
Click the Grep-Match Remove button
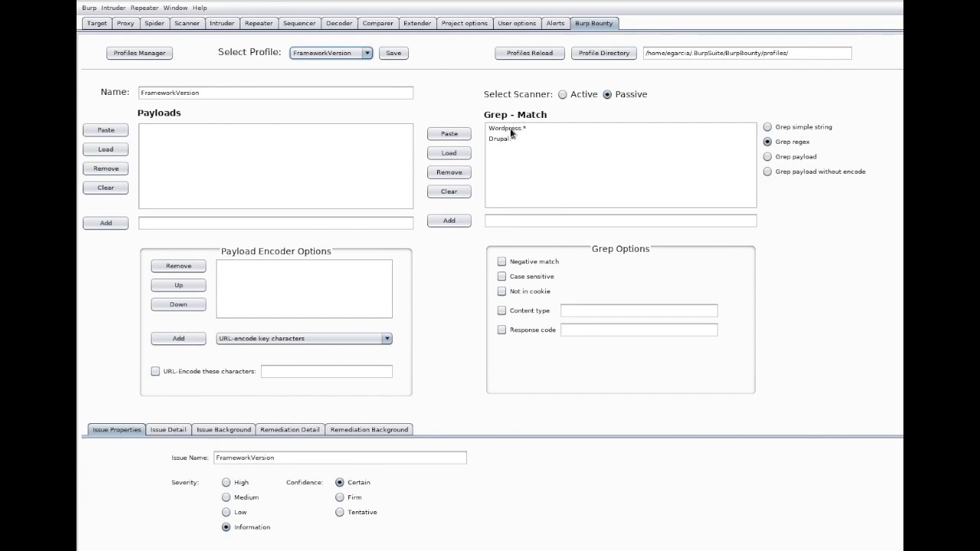449,172
